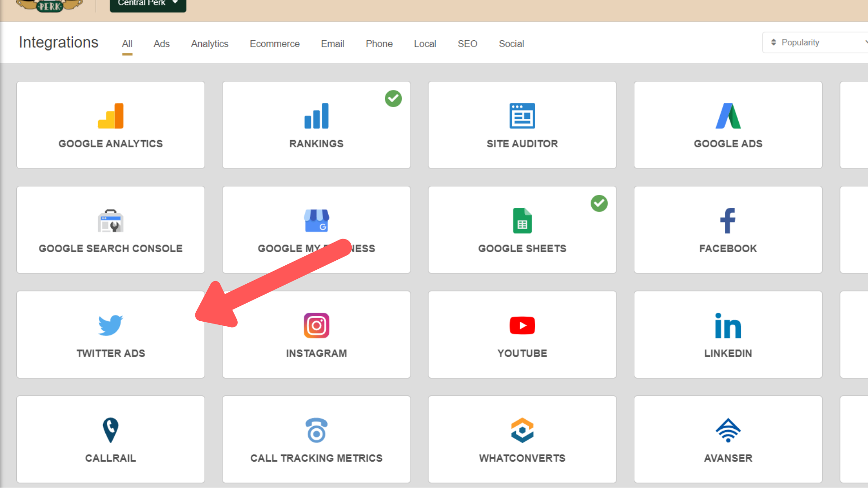Select the Popularity sort dropdown
The width and height of the screenshot is (868, 488).
tap(817, 42)
